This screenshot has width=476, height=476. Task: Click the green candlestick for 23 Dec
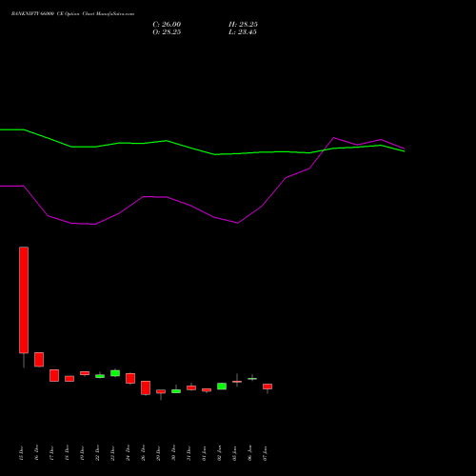(x=115, y=373)
